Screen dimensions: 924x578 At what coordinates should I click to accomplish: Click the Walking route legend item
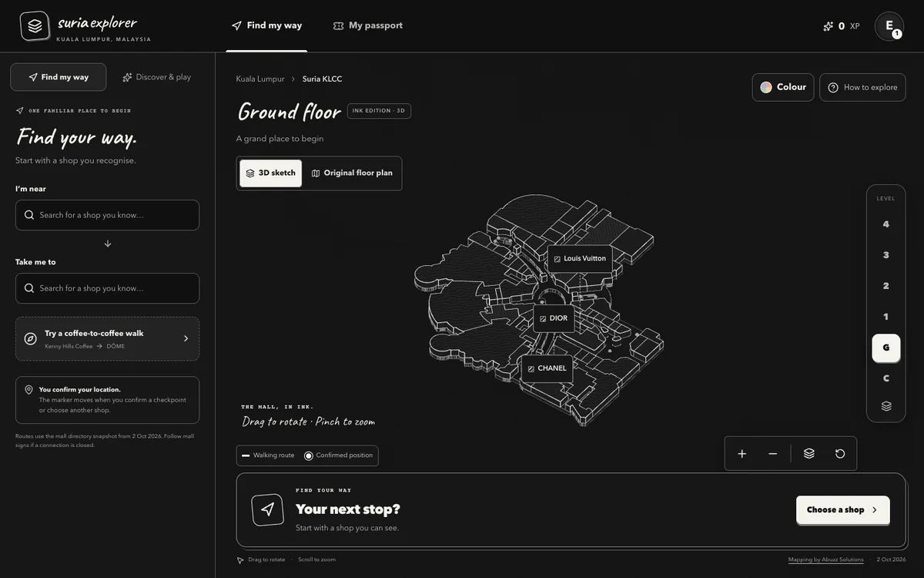point(268,455)
